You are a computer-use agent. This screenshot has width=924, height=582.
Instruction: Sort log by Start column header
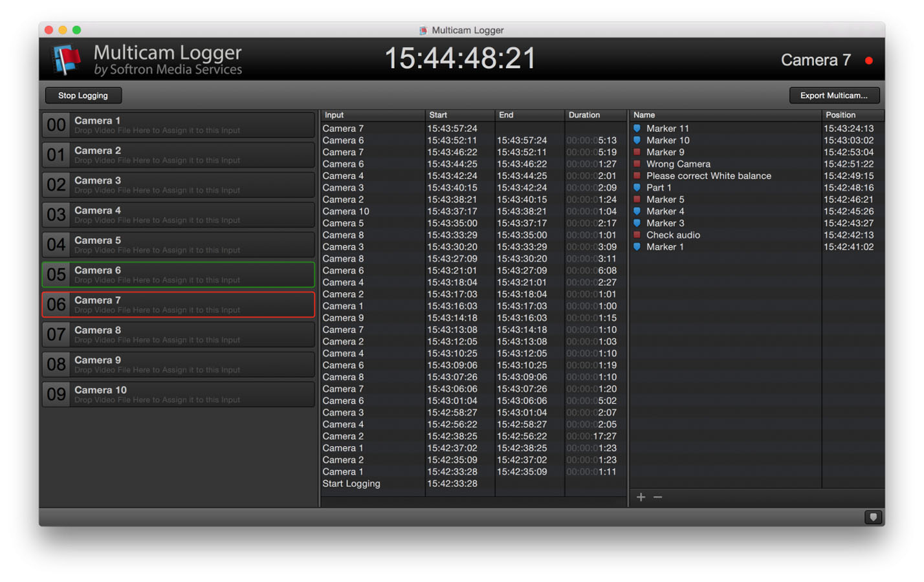click(x=460, y=115)
